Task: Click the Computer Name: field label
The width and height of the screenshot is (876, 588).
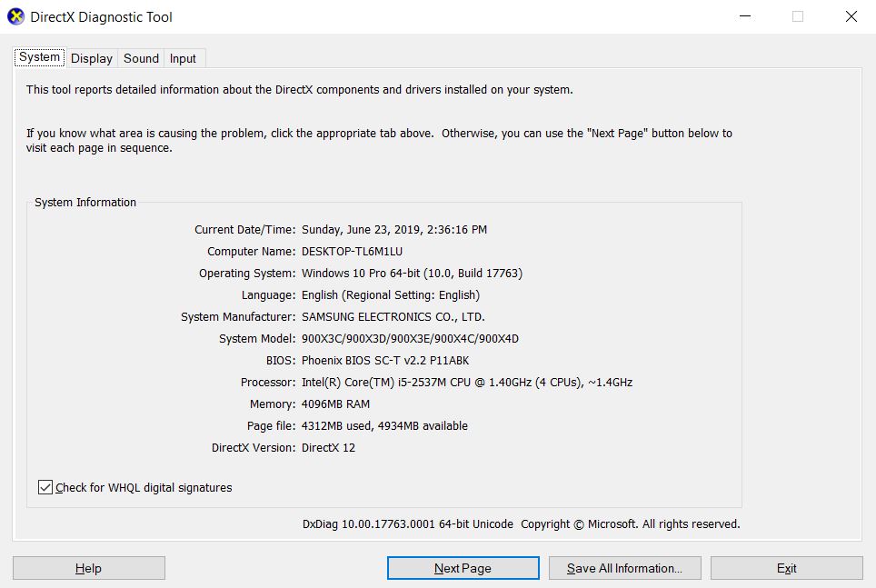Action: click(252, 252)
